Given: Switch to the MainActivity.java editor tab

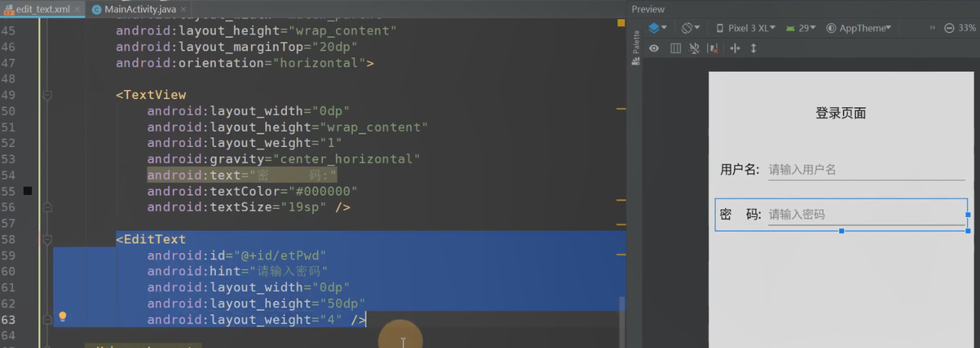Looking at the screenshot, I should (139, 9).
